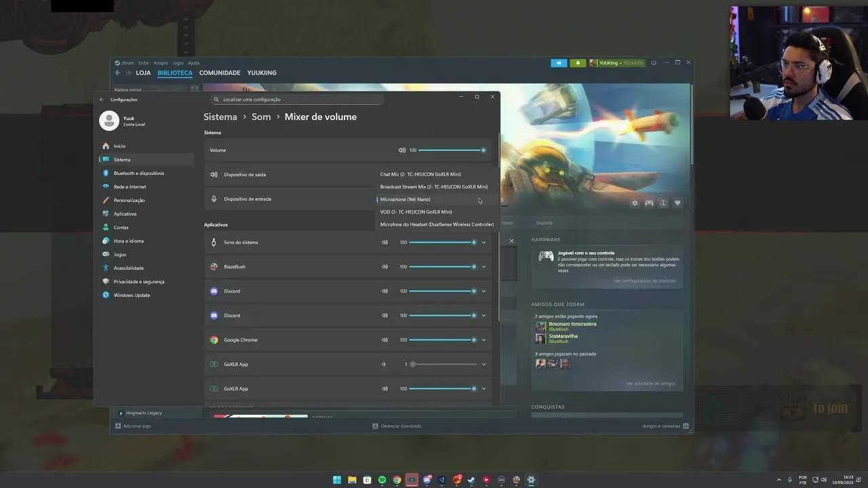Open Privacidade e segurança settings
This screenshot has height=488, width=868.
coord(146,281)
